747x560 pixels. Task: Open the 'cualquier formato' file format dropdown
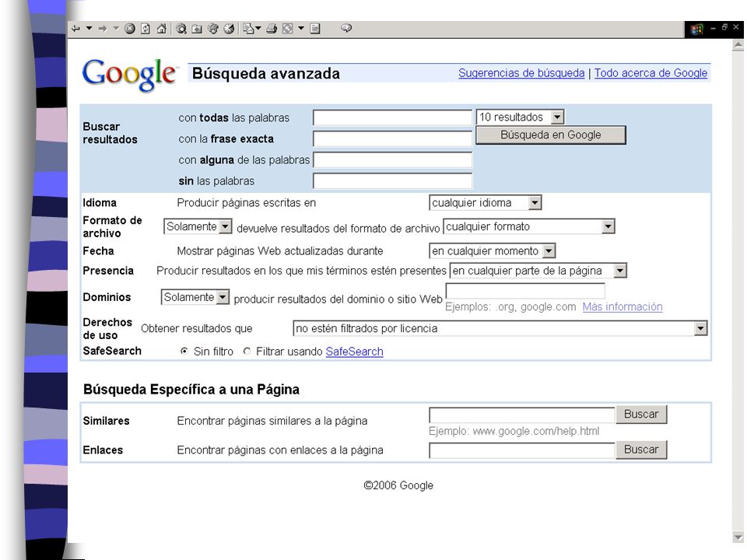[x=529, y=226]
